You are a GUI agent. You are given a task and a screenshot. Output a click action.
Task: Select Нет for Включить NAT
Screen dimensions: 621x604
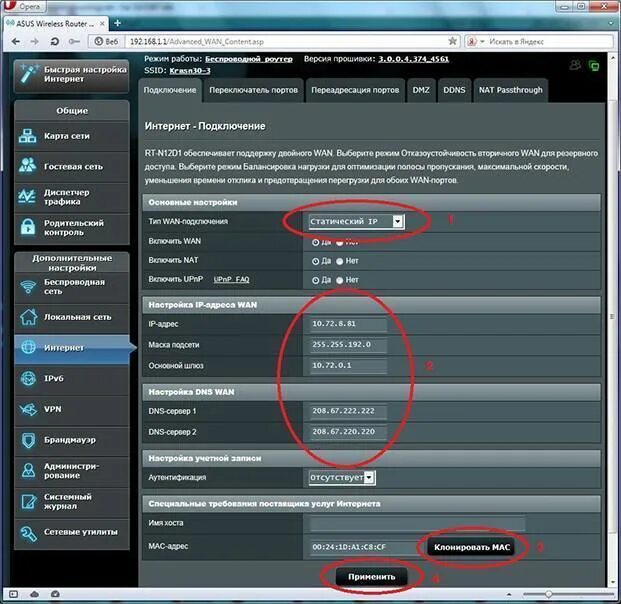coord(339,261)
